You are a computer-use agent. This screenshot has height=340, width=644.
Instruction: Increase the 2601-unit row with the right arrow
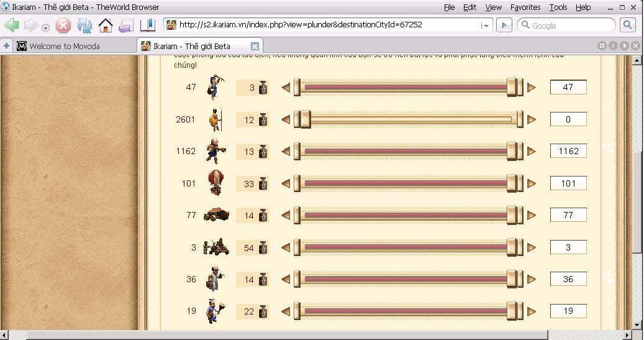tap(532, 119)
